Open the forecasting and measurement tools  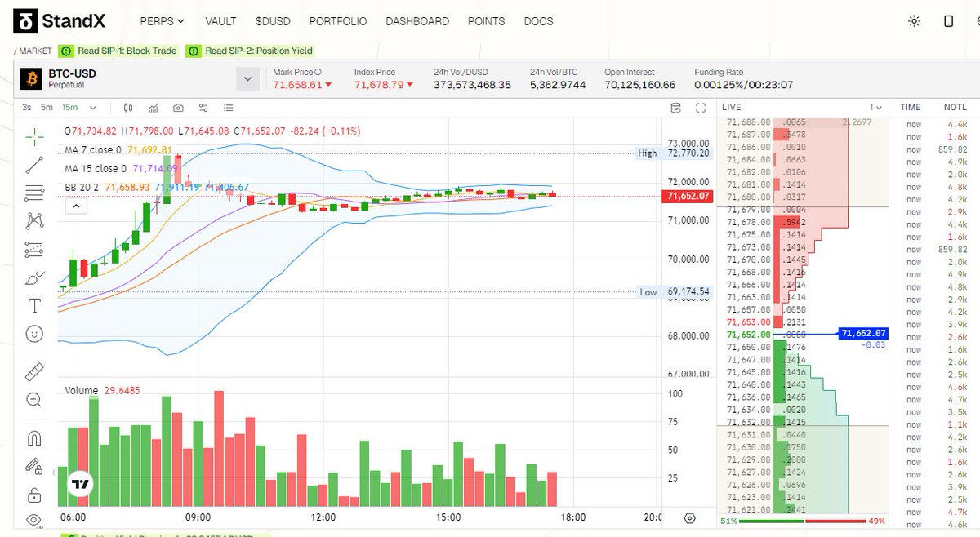click(x=34, y=249)
